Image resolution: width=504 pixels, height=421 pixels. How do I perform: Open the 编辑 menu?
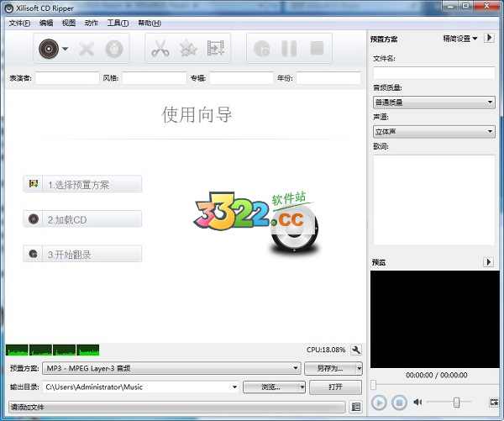[46, 24]
